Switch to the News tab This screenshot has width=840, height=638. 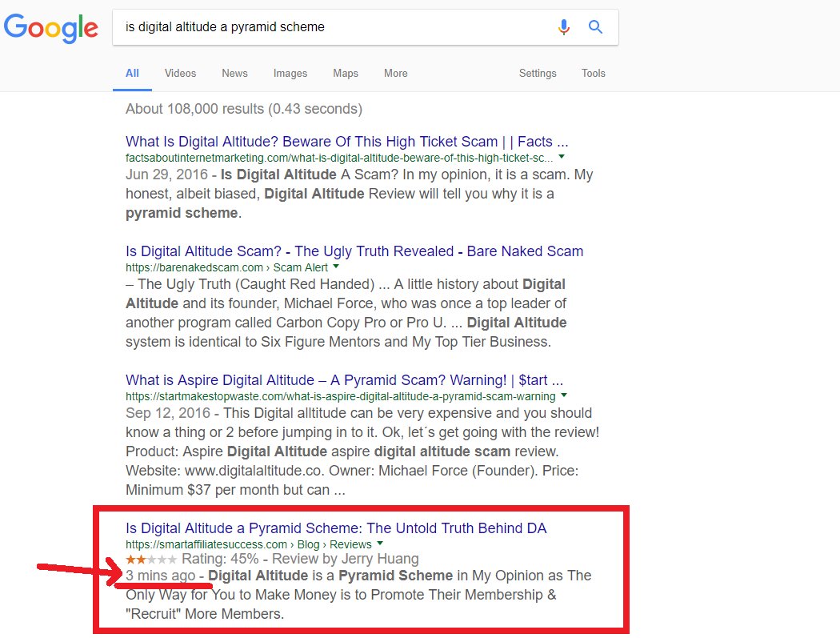234,74
